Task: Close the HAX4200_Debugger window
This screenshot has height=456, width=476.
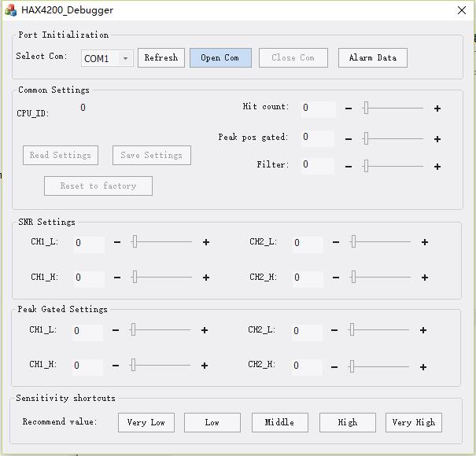Action: (462, 10)
